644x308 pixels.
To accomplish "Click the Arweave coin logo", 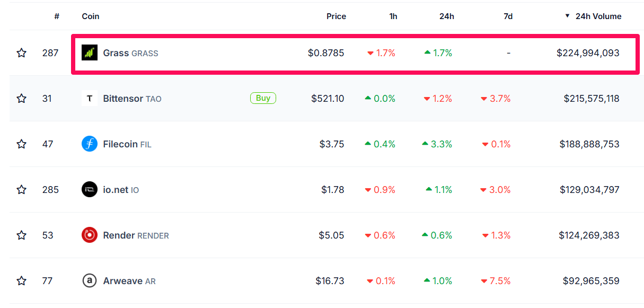I will (89, 280).
